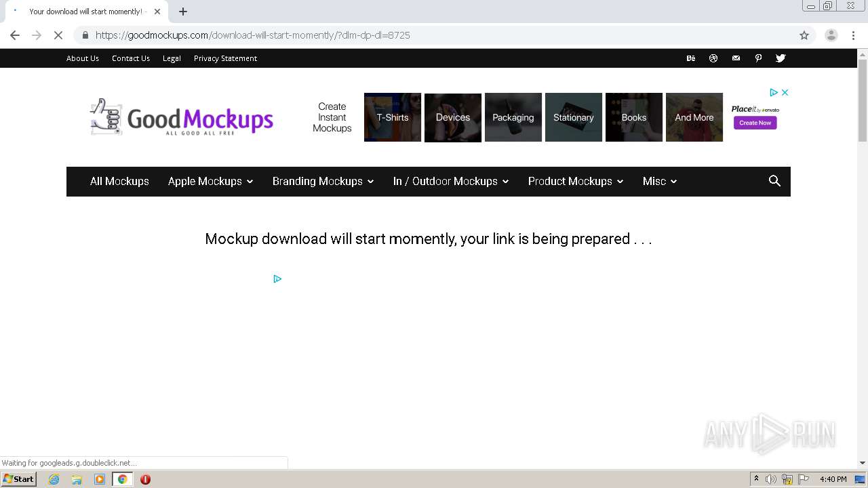Screen dimensions: 868x488
Task: Click the browser back arrow
Action: coord(15,35)
